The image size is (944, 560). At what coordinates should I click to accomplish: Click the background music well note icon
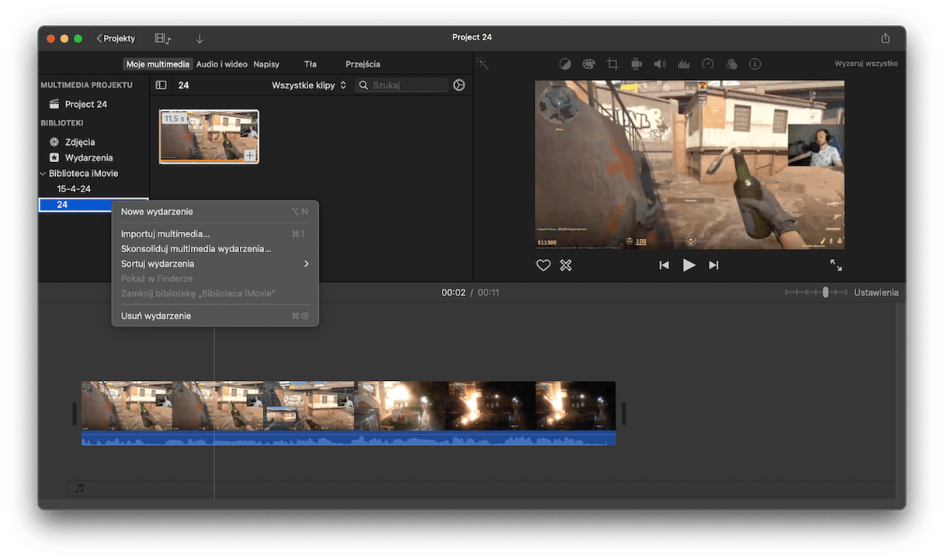79,489
